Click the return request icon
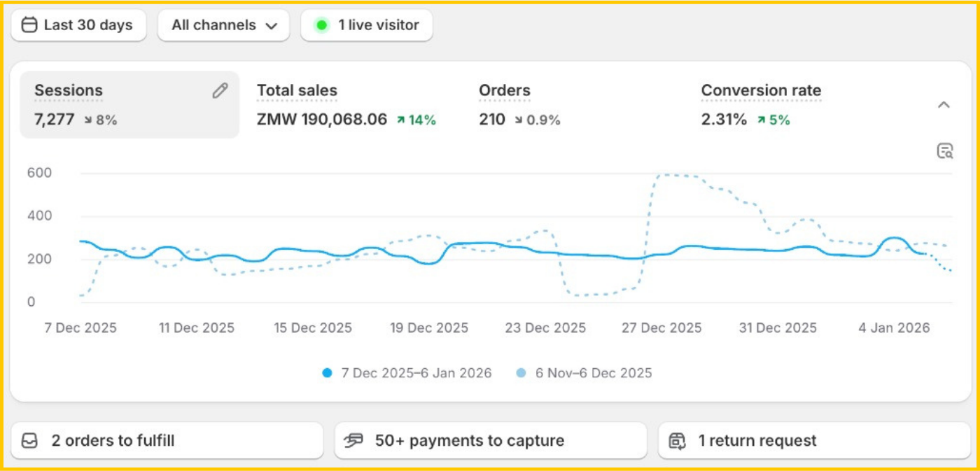Image resolution: width=980 pixels, height=471 pixels. point(677,441)
